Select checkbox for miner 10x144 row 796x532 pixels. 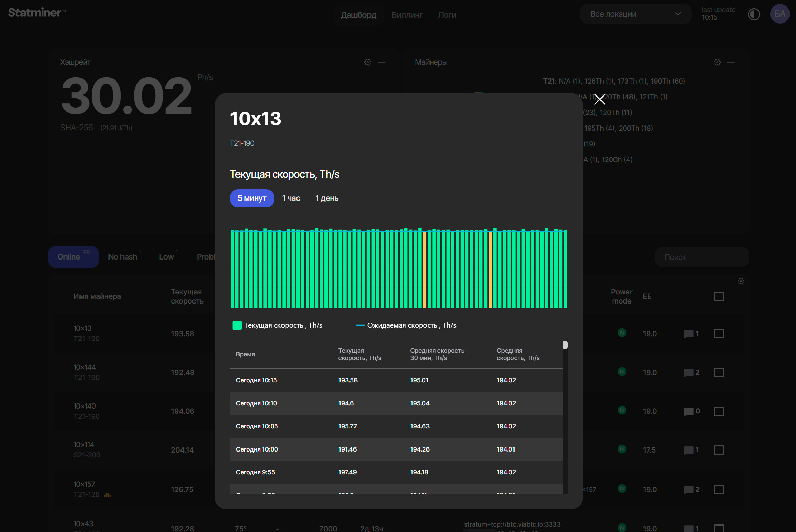pos(719,372)
